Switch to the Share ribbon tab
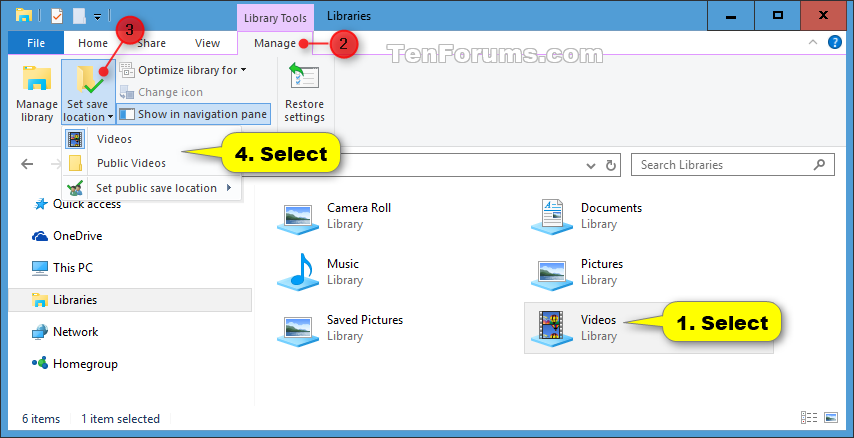Viewport: 854px width, 438px height. coord(151,43)
